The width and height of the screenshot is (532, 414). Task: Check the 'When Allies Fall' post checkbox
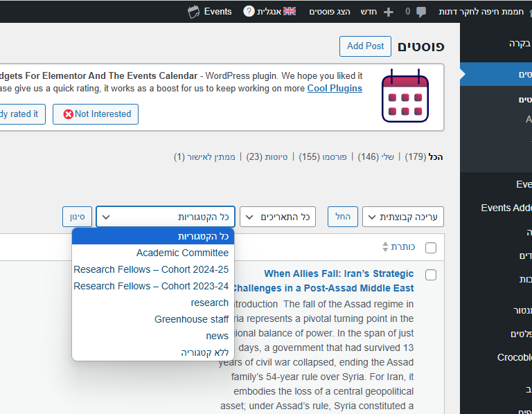coord(431,275)
